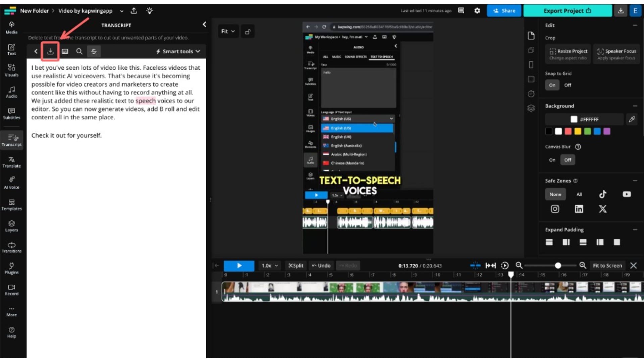Open the Smart tools dropdown
This screenshot has width=644, height=362.
tap(177, 51)
